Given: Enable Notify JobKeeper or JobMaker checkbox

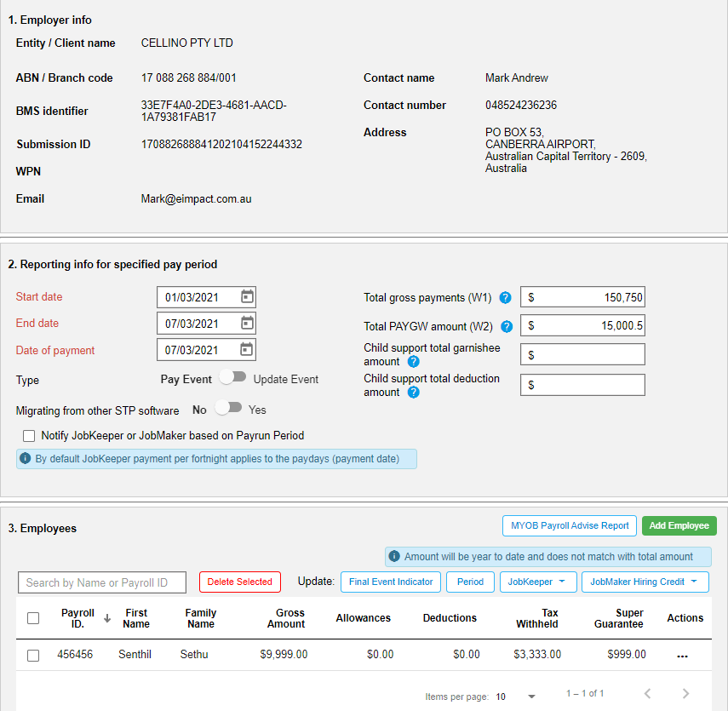Looking at the screenshot, I should (x=29, y=436).
